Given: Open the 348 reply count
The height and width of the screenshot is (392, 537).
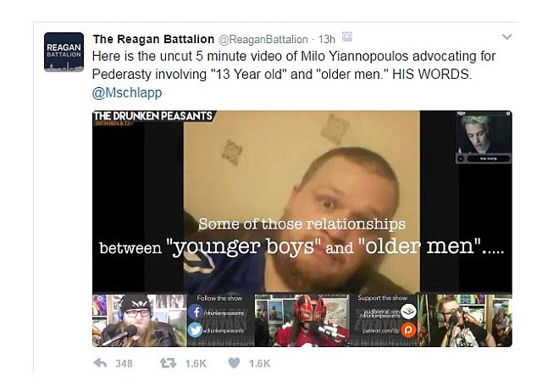Looking at the screenshot, I should click(x=124, y=363).
